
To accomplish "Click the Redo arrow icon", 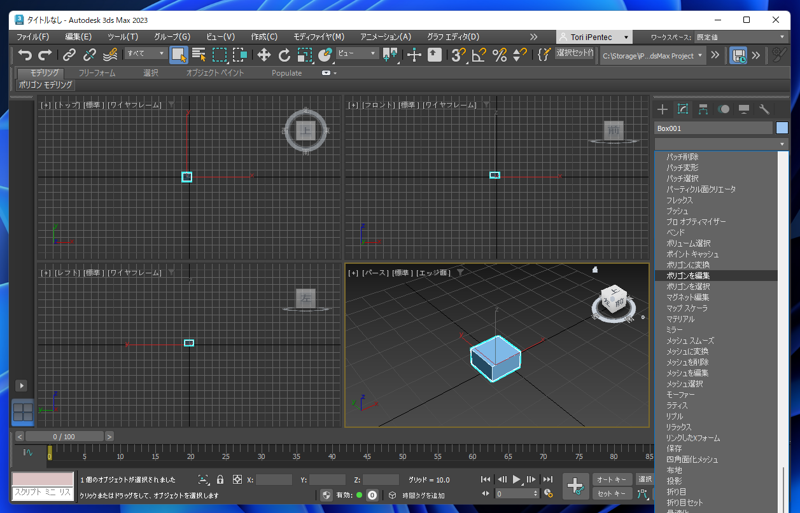I will (x=45, y=55).
